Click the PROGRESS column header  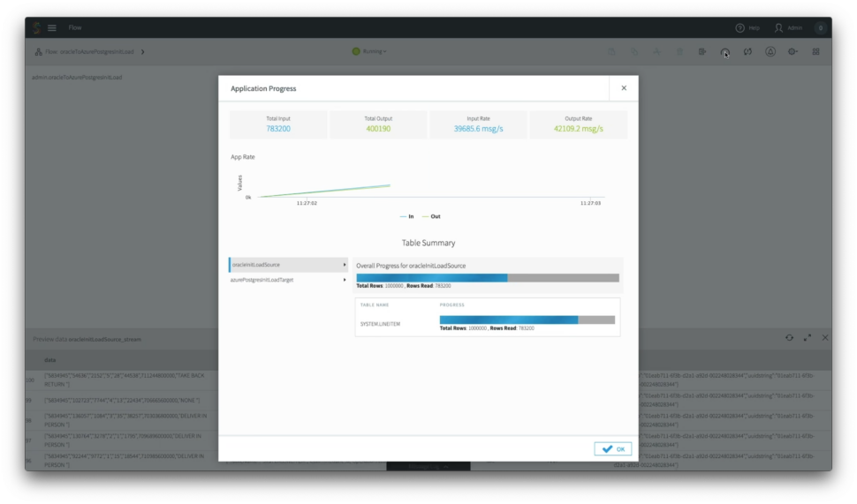(452, 305)
